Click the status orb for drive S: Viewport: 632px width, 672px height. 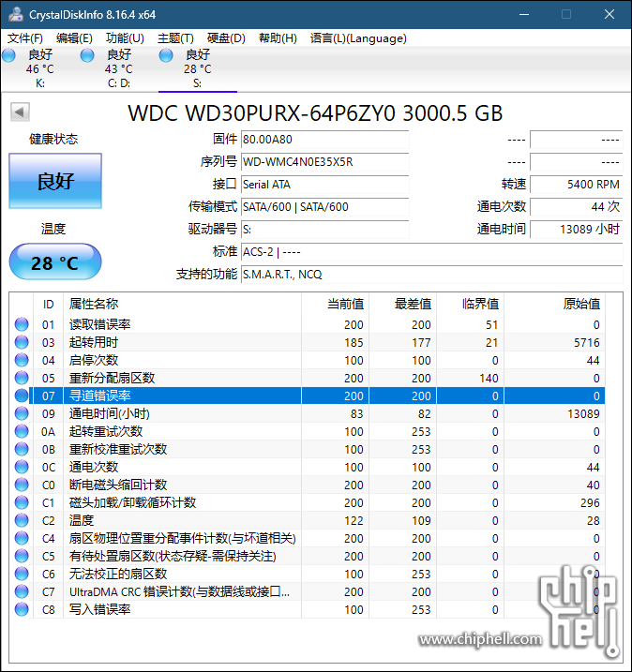pyautogui.click(x=166, y=55)
